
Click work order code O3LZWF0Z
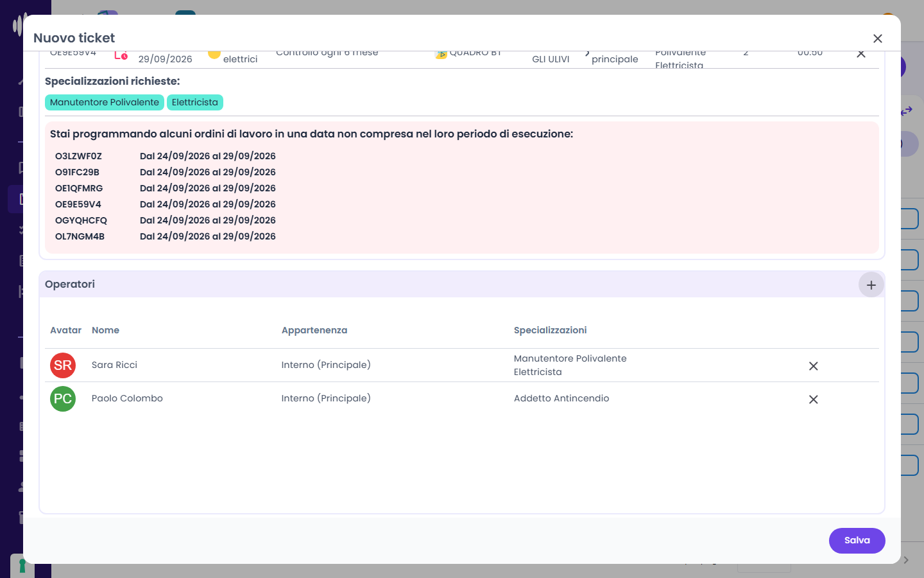78,156
